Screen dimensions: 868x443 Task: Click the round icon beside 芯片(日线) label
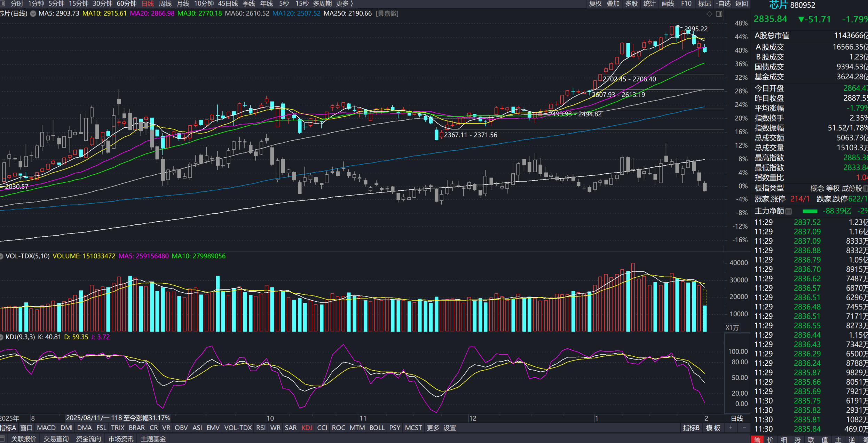pyautogui.click(x=33, y=14)
